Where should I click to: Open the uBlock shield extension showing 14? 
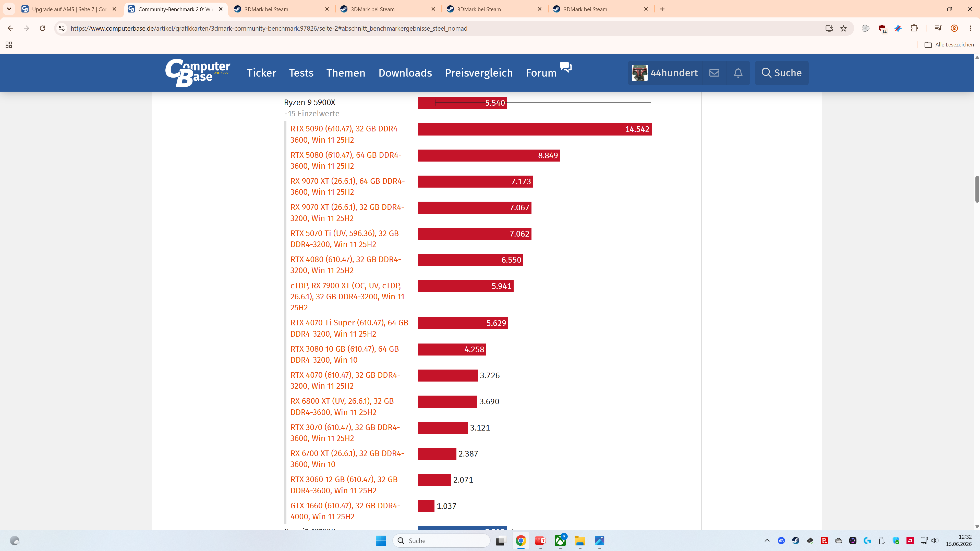coord(882,29)
